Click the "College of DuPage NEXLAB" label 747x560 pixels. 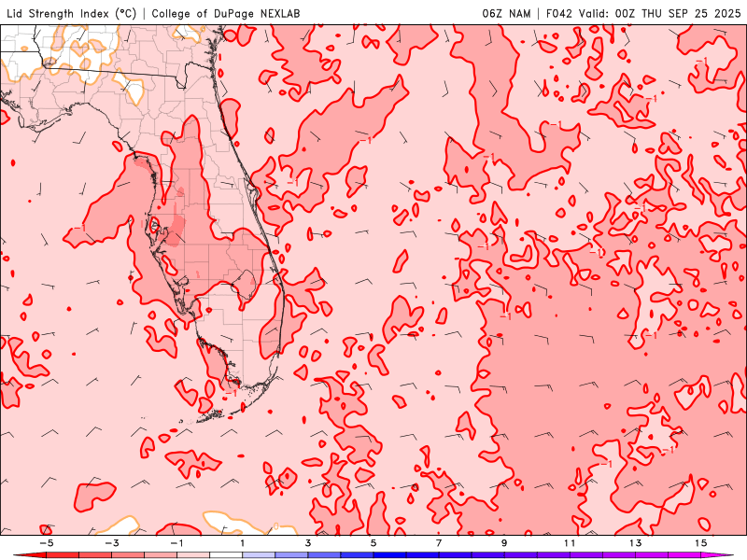pos(226,14)
